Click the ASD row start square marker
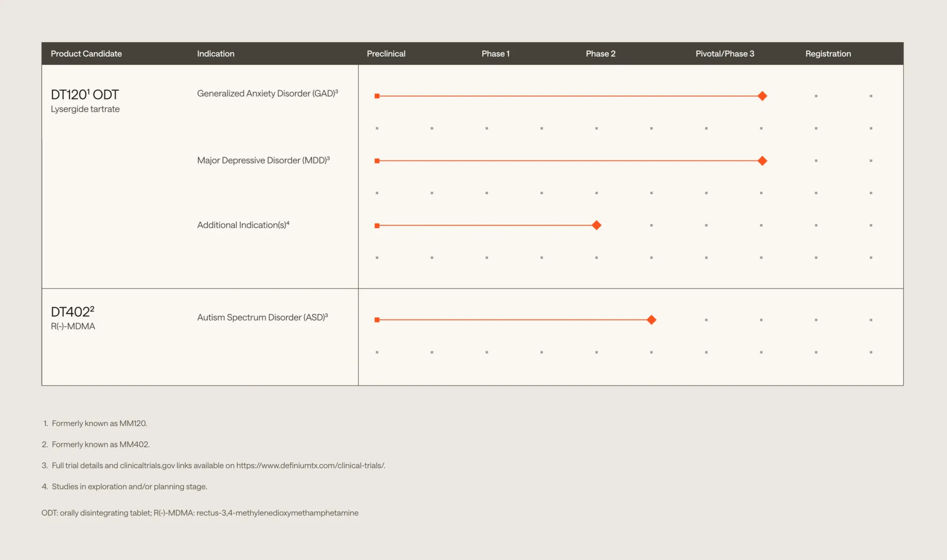Viewport: 947px width, 560px height. [x=377, y=320]
